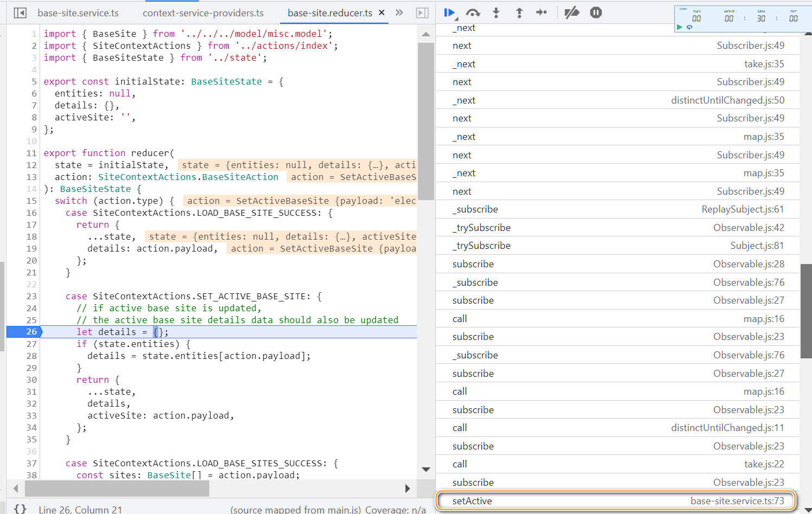The width and height of the screenshot is (812, 514).
Task: Click the code editor scroll-up arrow
Action: pyautogui.click(x=426, y=34)
